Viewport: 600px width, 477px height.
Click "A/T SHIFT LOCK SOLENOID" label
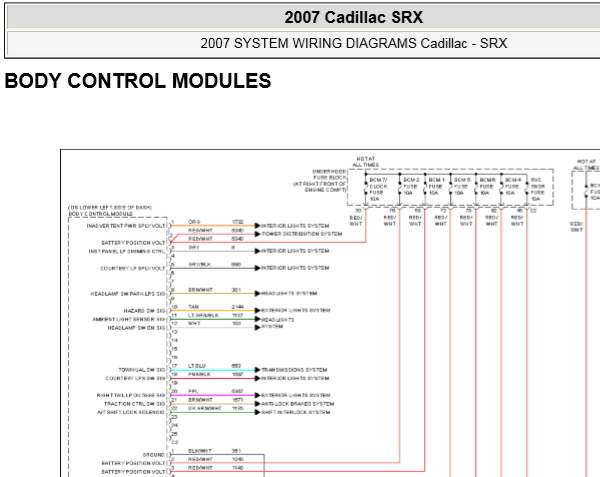pyautogui.click(x=131, y=412)
